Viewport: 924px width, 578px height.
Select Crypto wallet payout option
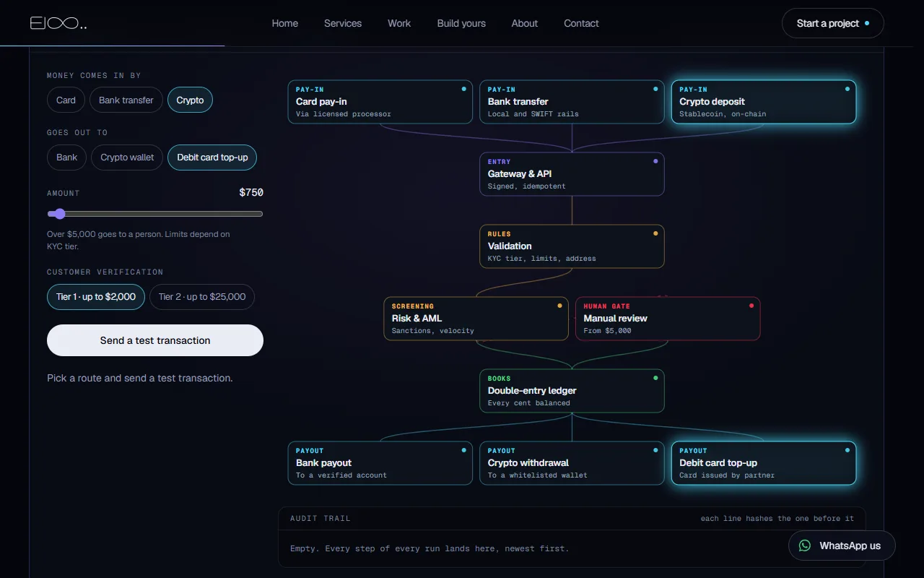127,157
